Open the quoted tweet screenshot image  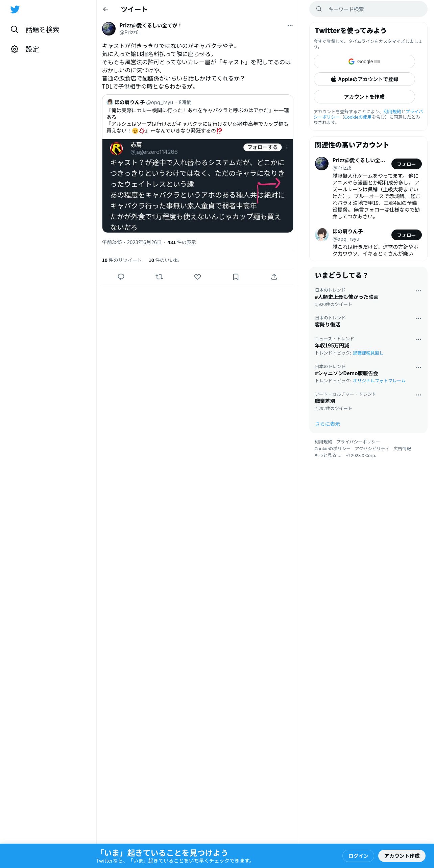point(198,186)
